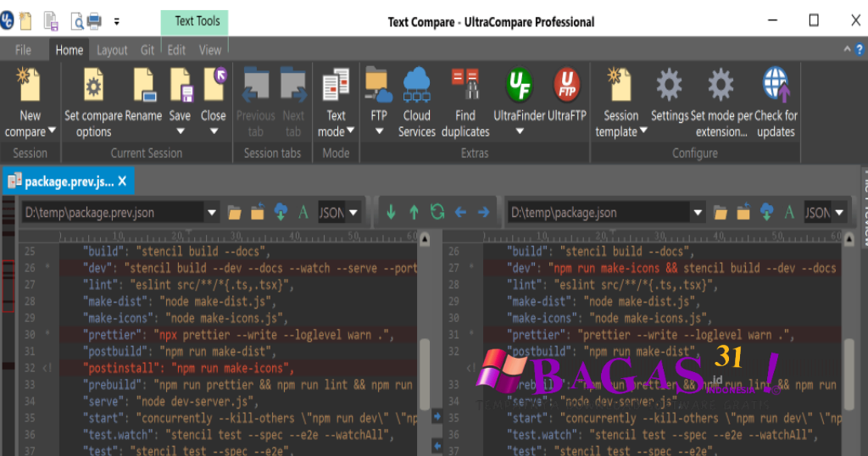Click the Rename session icon

(143, 85)
